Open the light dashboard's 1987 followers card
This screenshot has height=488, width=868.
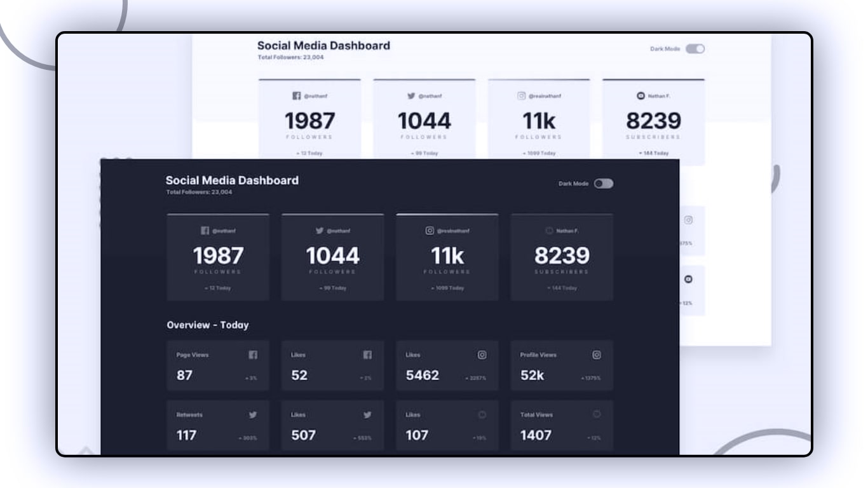[x=309, y=119]
